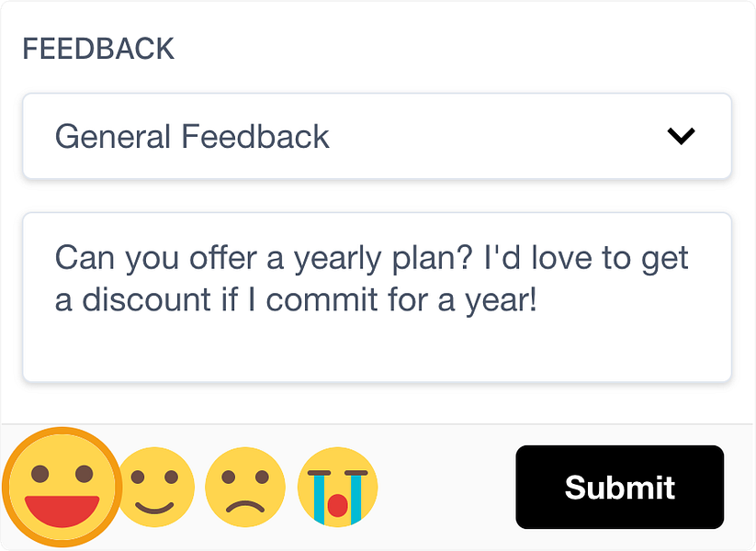Screen dimensions: 756x551
Task: Open the General Feedback dropdown
Action: tap(377, 136)
